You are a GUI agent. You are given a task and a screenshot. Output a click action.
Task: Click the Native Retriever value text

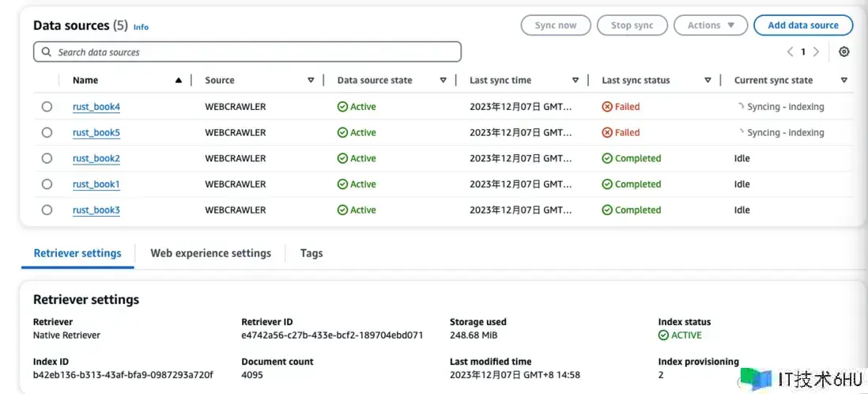click(67, 335)
